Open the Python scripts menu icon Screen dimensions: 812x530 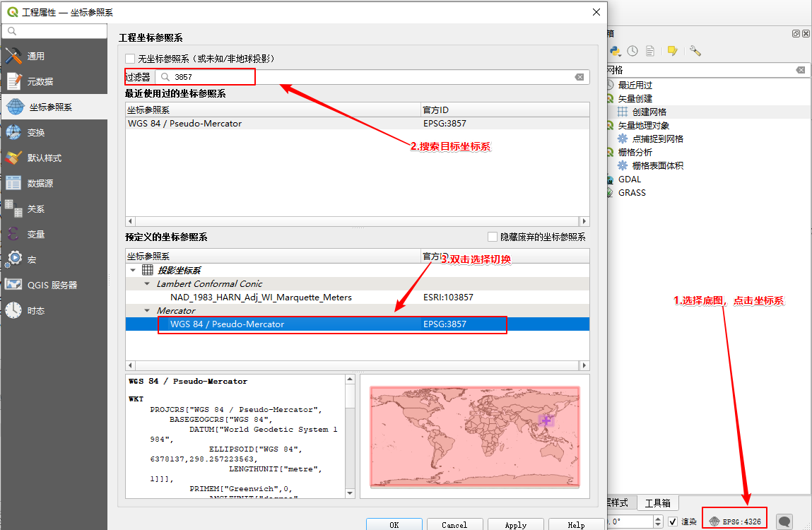tap(616, 51)
